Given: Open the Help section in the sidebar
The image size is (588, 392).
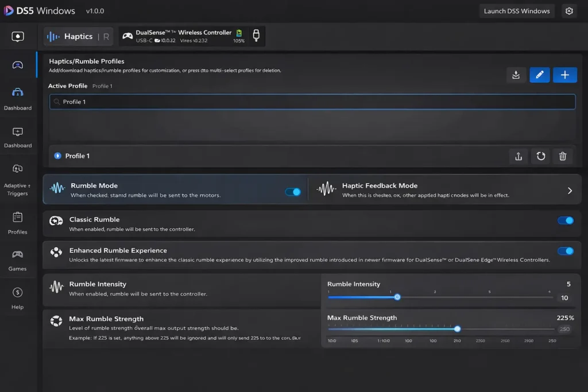Looking at the screenshot, I should point(18,298).
